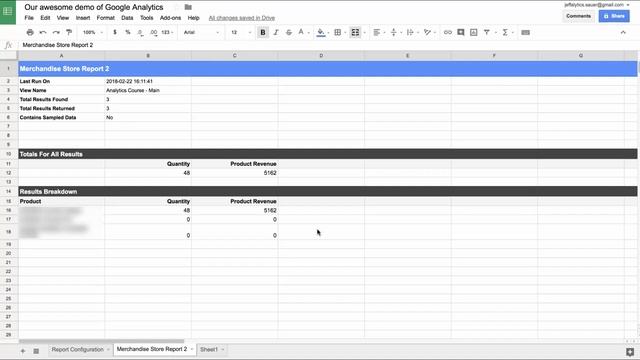This screenshot has height=360, width=640.
Task: Open the fill color picker
Action: (323, 32)
